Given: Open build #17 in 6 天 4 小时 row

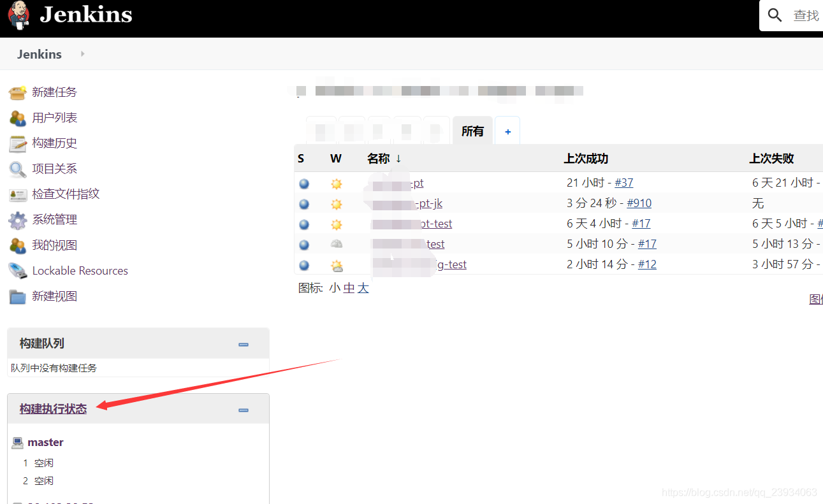Looking at the screenshot, I should [x=641, y=224].
